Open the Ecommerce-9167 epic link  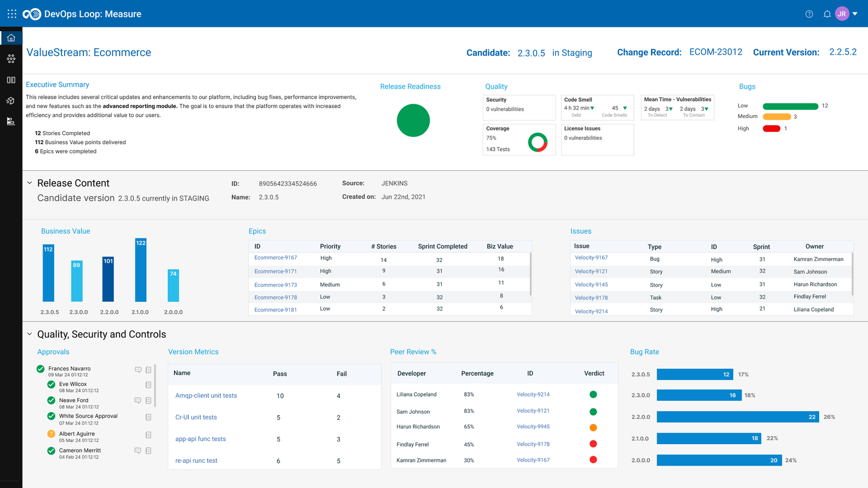[x=276, y=257]
